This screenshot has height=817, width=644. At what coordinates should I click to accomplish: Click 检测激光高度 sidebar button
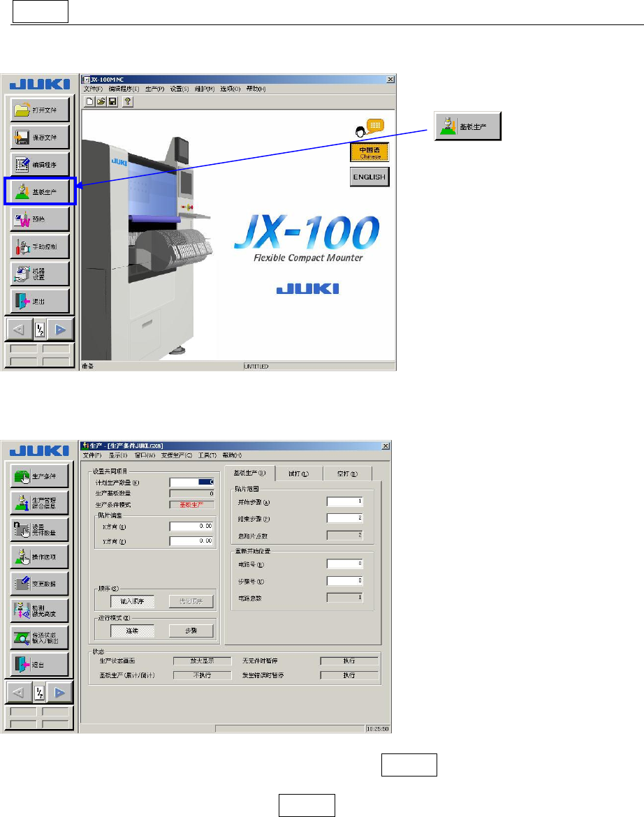click(x=40, y=611)
